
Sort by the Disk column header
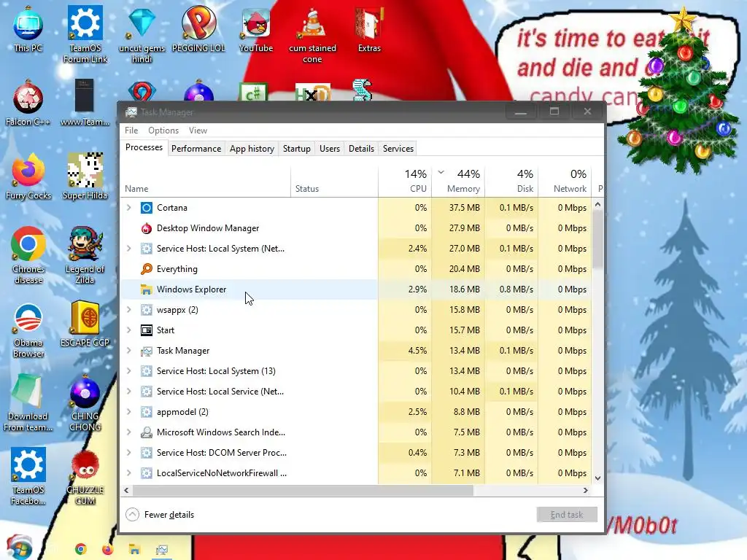511,181
